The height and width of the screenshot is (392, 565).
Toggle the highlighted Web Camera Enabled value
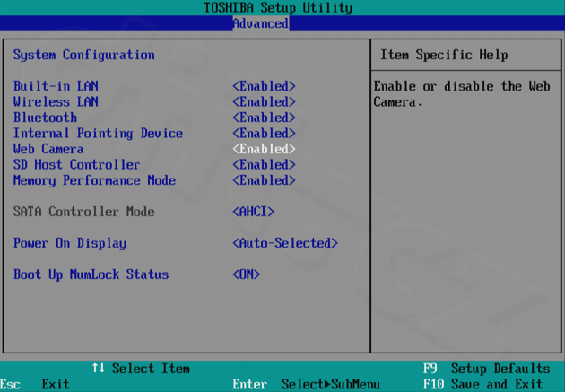pos(264,149)
